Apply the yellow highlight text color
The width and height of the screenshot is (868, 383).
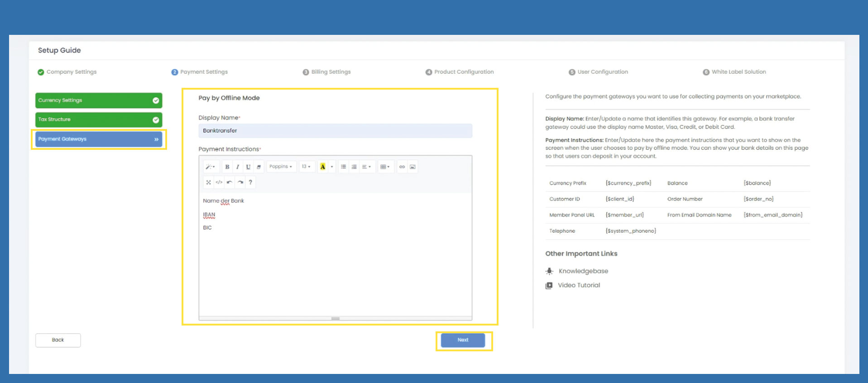pos(323,167)
